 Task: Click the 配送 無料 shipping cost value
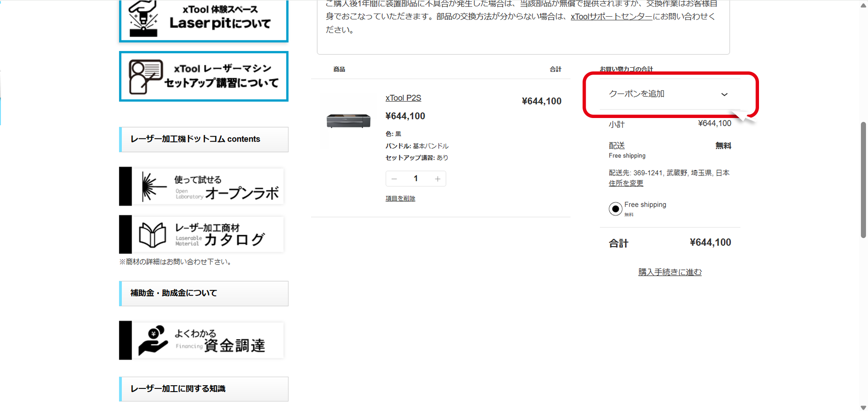coord(723,146)
